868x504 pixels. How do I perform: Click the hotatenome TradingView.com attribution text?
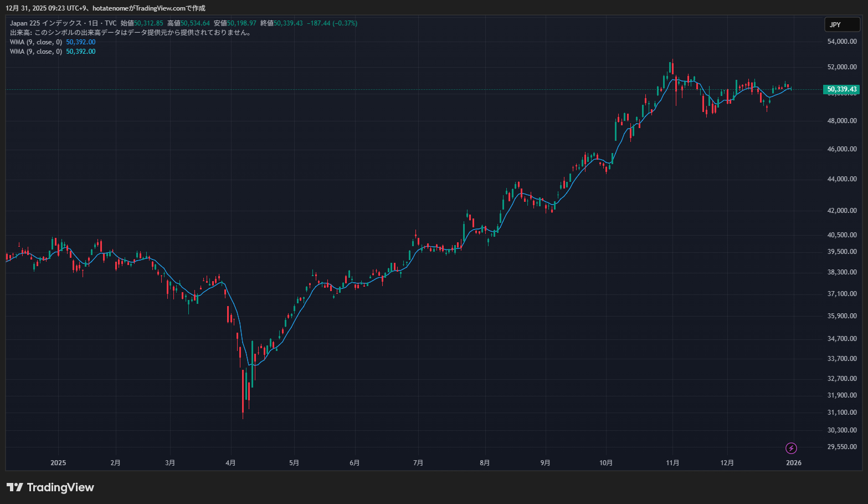pyautogui.click(x=148, y=8)
